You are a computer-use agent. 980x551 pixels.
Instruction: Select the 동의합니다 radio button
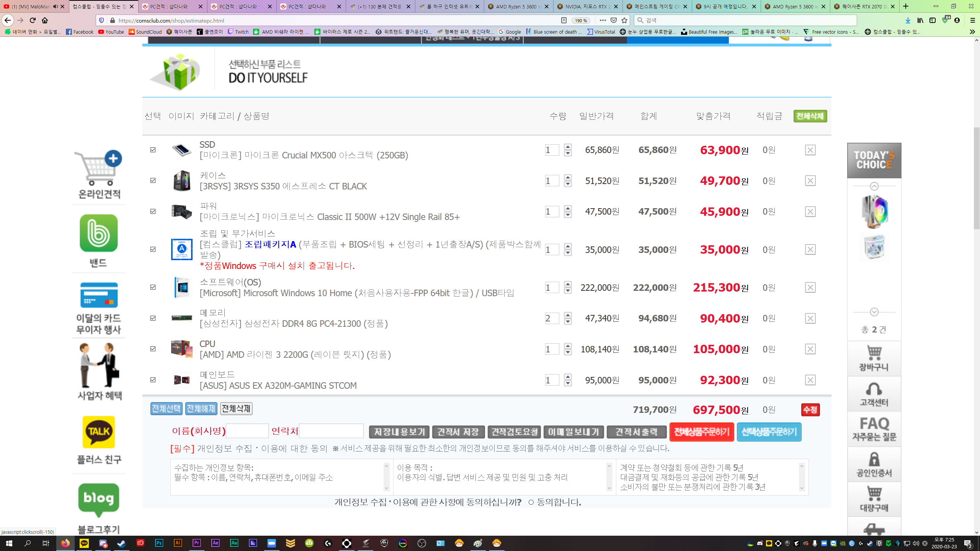(x=531, y=502)
